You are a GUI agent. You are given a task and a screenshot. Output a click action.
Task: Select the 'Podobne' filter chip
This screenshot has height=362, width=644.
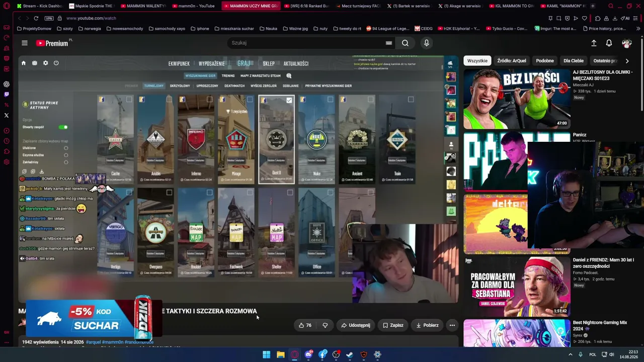pos(545,61)
